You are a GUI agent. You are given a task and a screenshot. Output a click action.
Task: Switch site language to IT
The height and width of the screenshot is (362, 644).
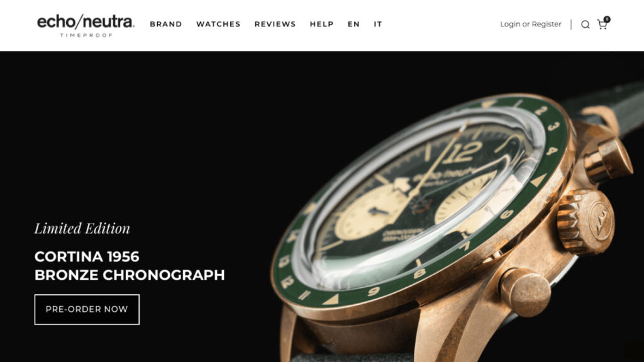[x=378, y=25]
